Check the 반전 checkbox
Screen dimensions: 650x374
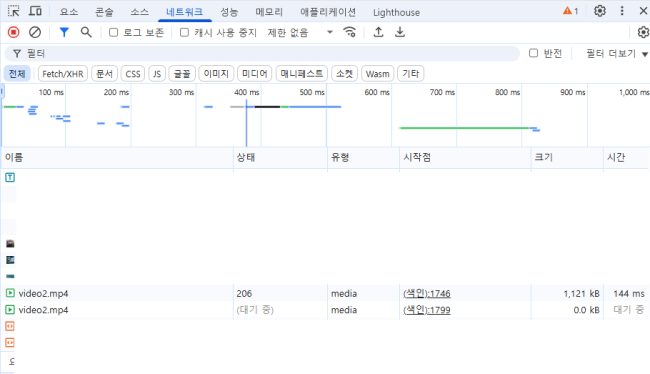[x=534, y=53]
